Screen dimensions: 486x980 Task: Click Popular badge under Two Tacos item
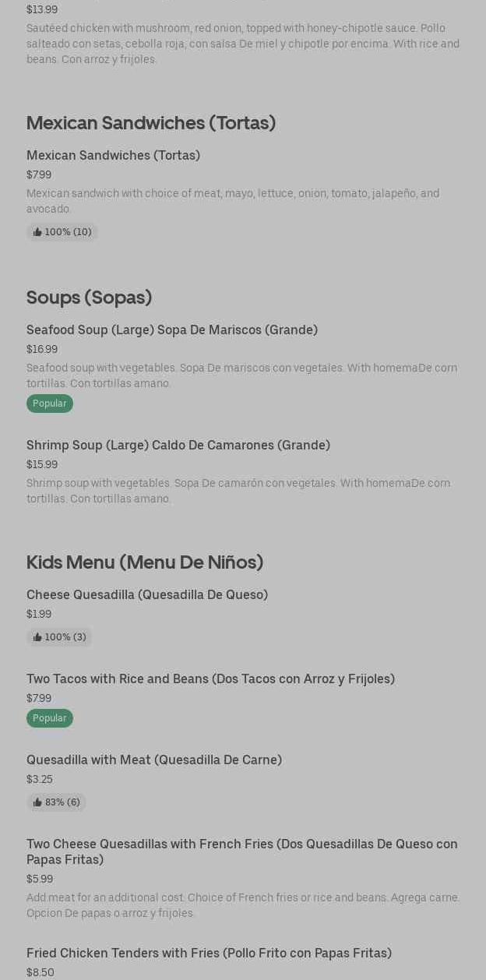click(50, 718)
